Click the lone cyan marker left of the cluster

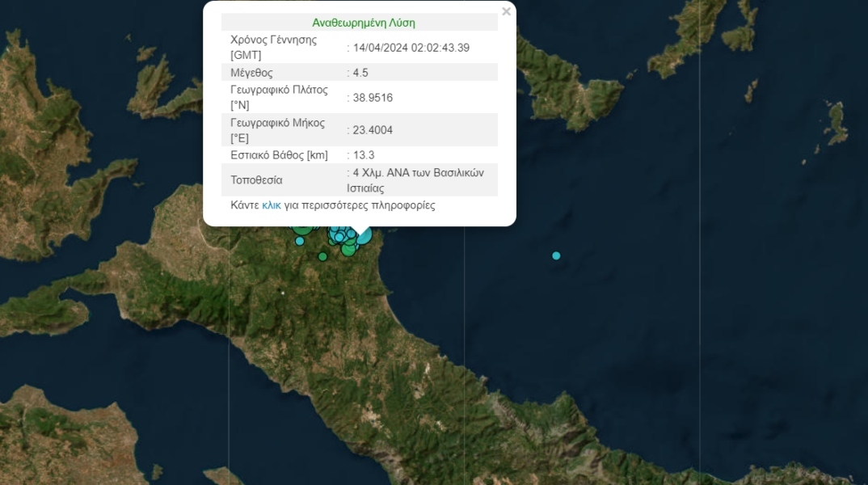point(300,241)
